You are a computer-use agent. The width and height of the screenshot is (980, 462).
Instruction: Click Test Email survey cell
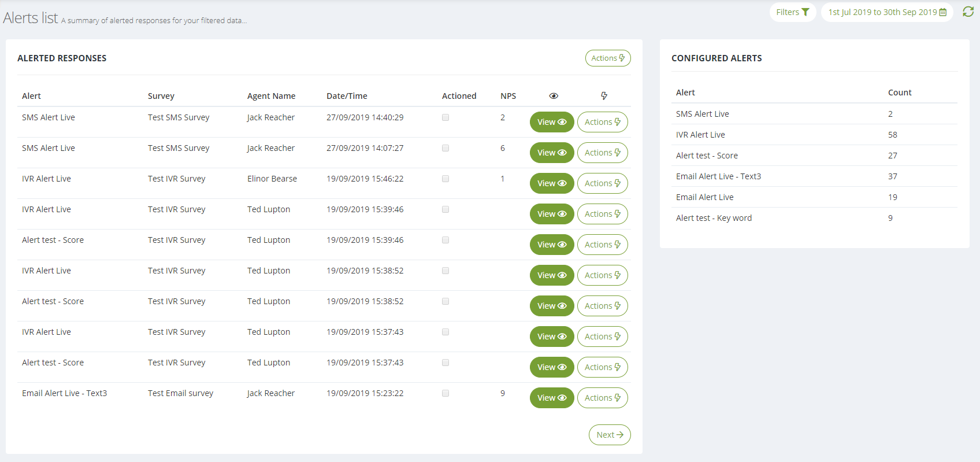180,393
